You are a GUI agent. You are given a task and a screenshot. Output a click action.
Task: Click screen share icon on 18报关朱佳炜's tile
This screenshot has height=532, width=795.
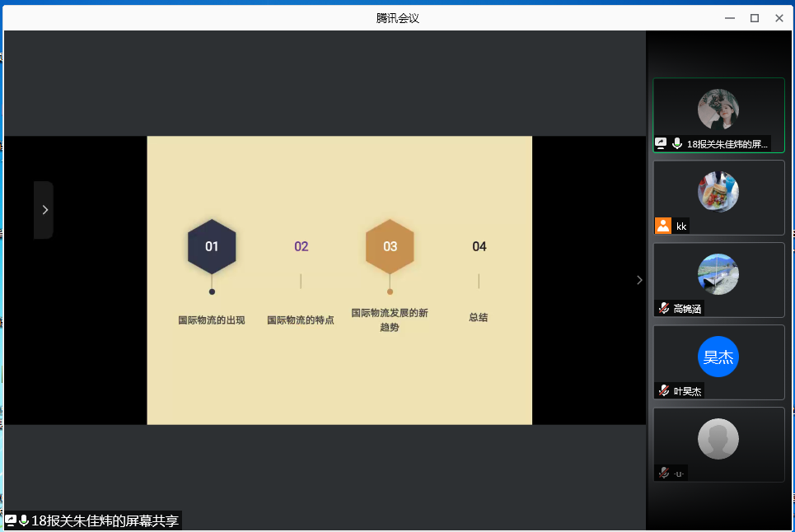pyautogui.click(x=661, y=143)
